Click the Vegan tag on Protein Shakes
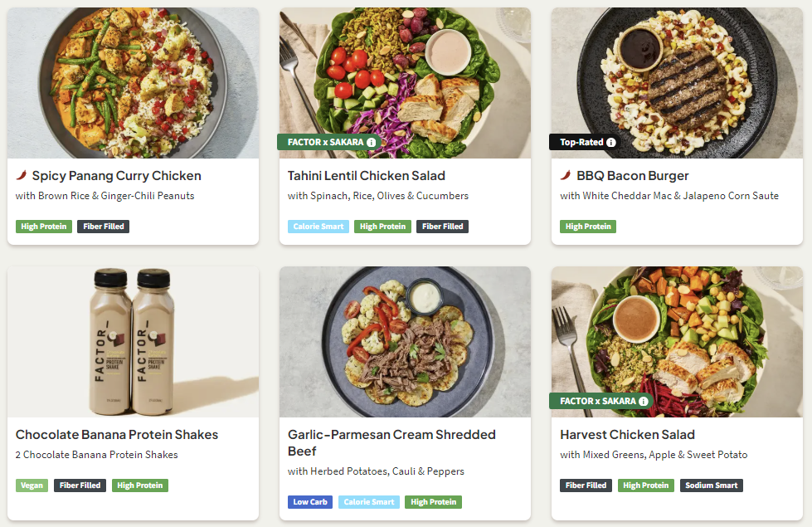This screenshot has height=527, width=812. coord(32,486)
